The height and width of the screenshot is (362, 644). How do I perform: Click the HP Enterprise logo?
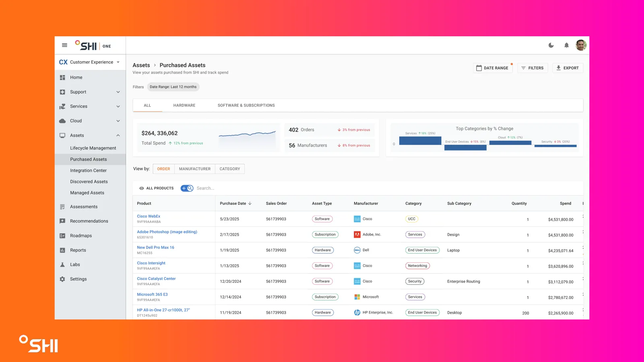pos(357,313)
